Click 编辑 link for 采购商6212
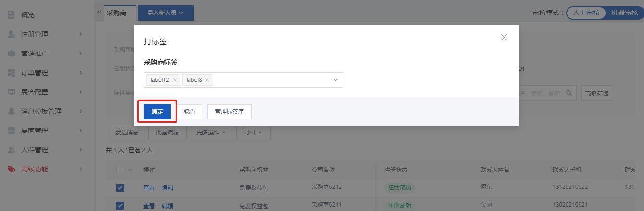Image resolution: width=644 pixels, height=211 pixels. pyautogui.click(x=167, y=188)
